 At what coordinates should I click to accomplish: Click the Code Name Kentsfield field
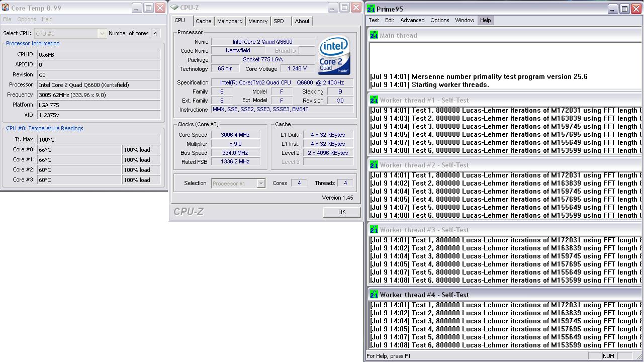[x=238, y=50]
